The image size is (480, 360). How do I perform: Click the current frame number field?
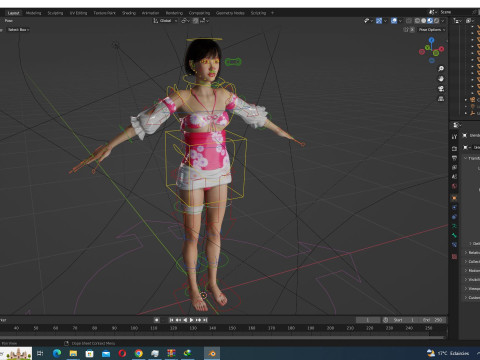click(x=368, y=320)
